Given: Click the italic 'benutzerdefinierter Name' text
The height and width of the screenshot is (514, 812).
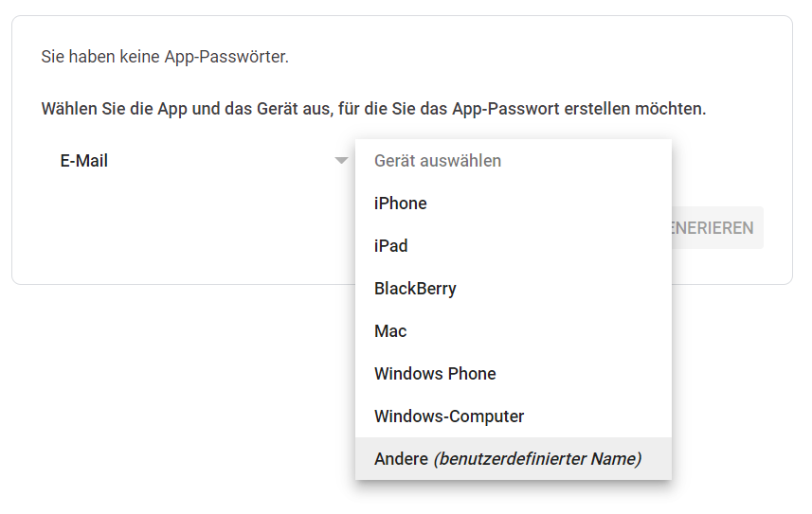Looking at the screenshot, I should tap(537, 459).
